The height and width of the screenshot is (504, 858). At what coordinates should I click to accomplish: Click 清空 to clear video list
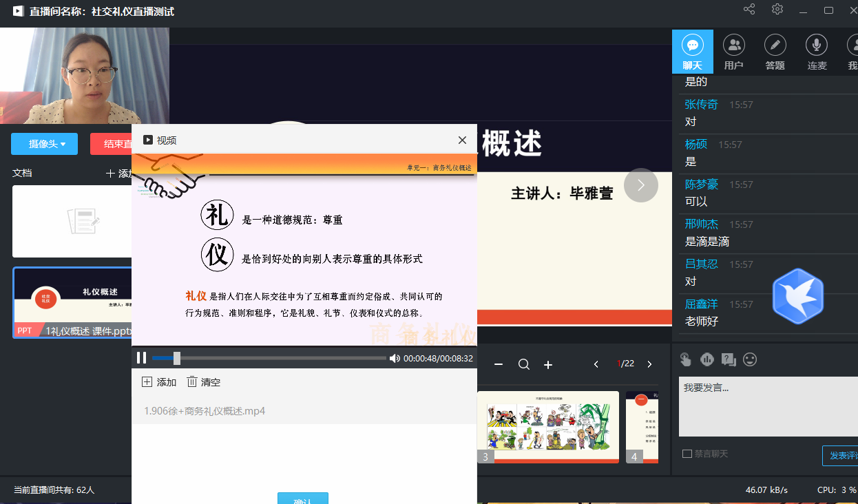tap(204, 382)
